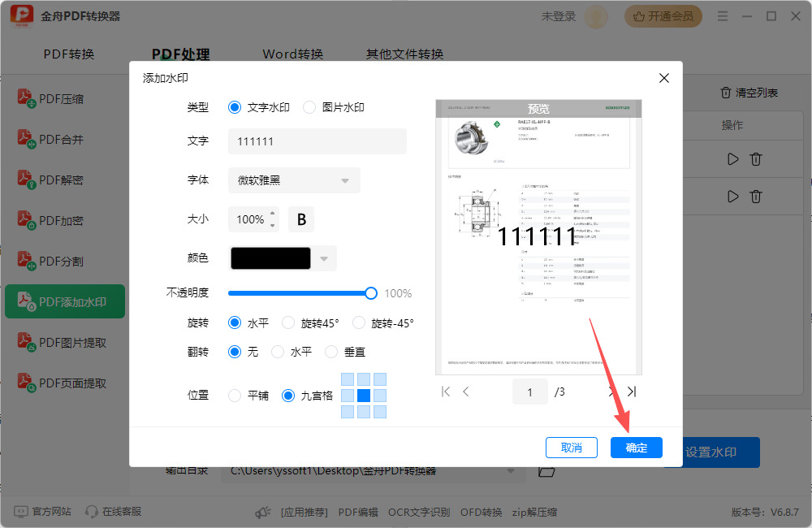Open the PDF分割 sidebar tool
This screenshot has width=812, height=528.
tap(50, 261)
